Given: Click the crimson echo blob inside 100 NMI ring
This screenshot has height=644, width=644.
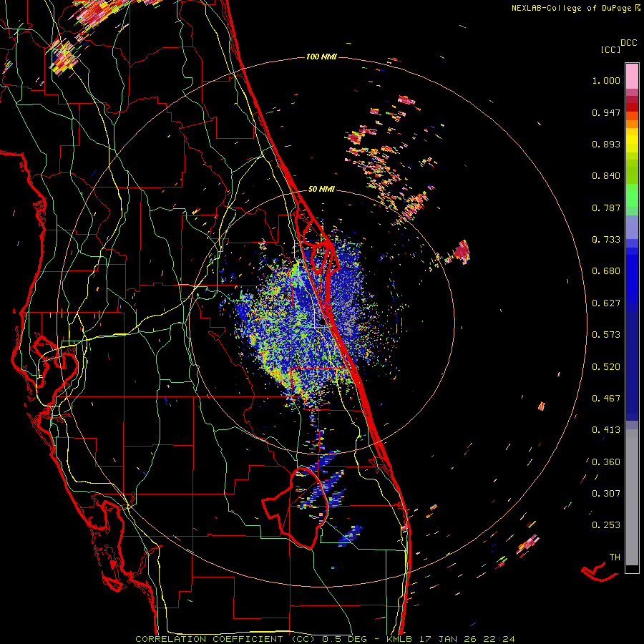Looking at the screenshot, I should 462,250.
